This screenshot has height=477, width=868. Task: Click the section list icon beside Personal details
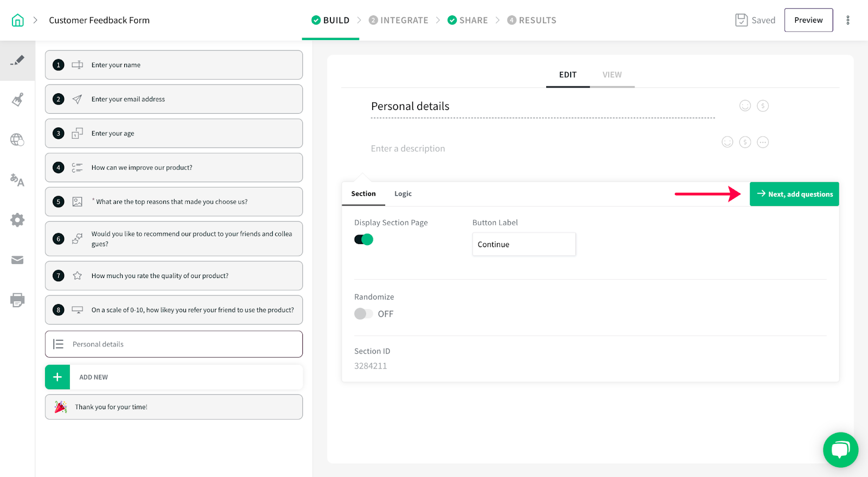pyautogui.click(x=59, y=344)
